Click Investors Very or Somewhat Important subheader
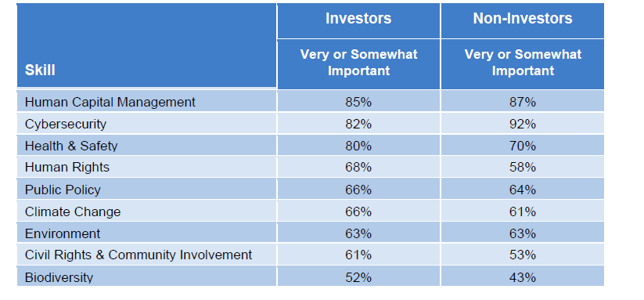 (x=358, y=63)
